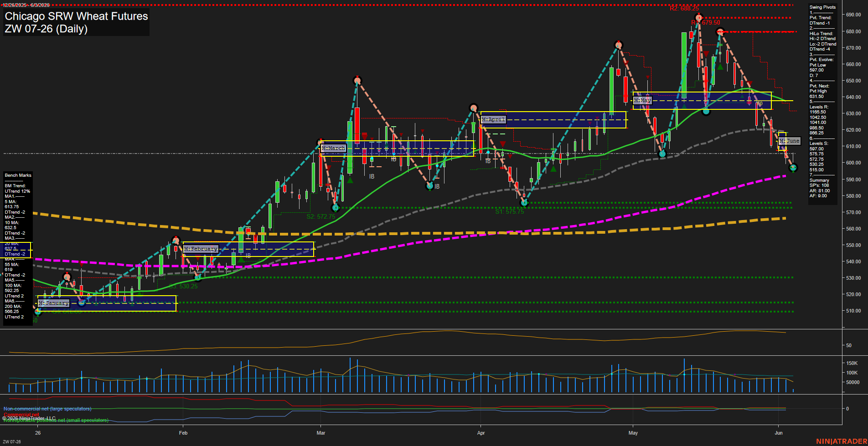Select the M:March monthly range label

(x=334, y=148)
